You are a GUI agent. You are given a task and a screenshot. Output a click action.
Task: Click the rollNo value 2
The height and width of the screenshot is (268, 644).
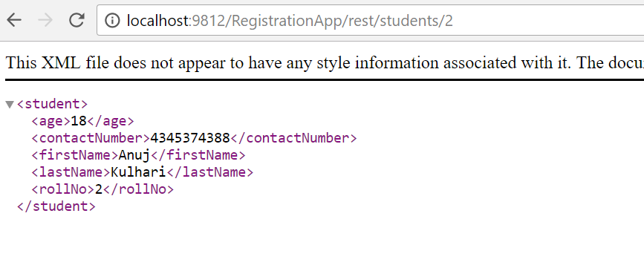99,189
